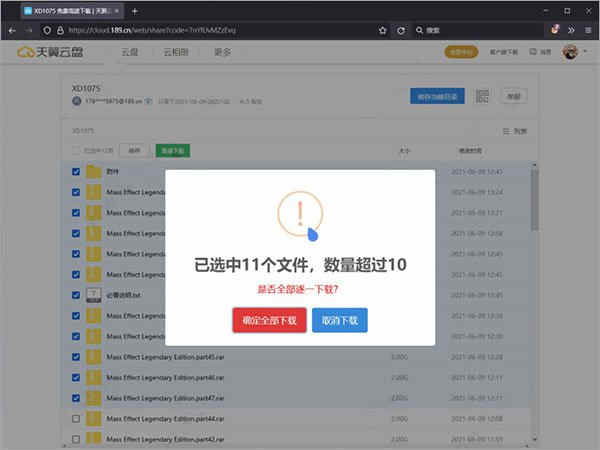Uncheck the first folder row checkbox

(76, 172)
